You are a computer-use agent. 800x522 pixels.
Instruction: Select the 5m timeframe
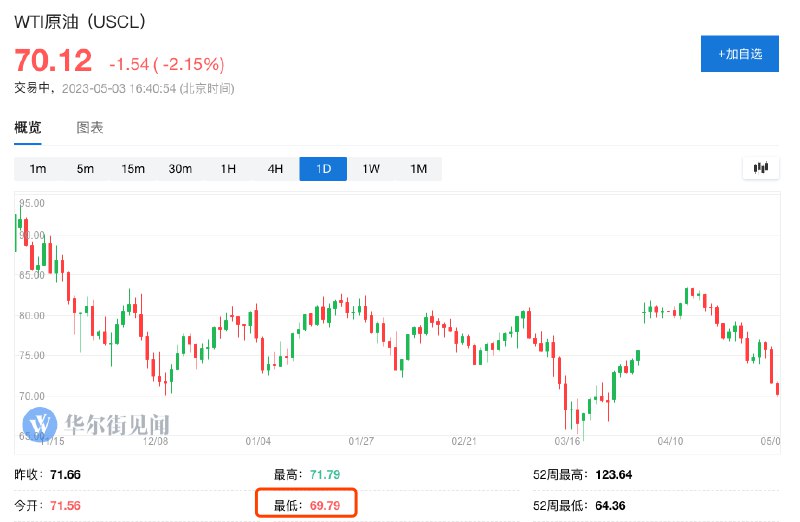85,169
